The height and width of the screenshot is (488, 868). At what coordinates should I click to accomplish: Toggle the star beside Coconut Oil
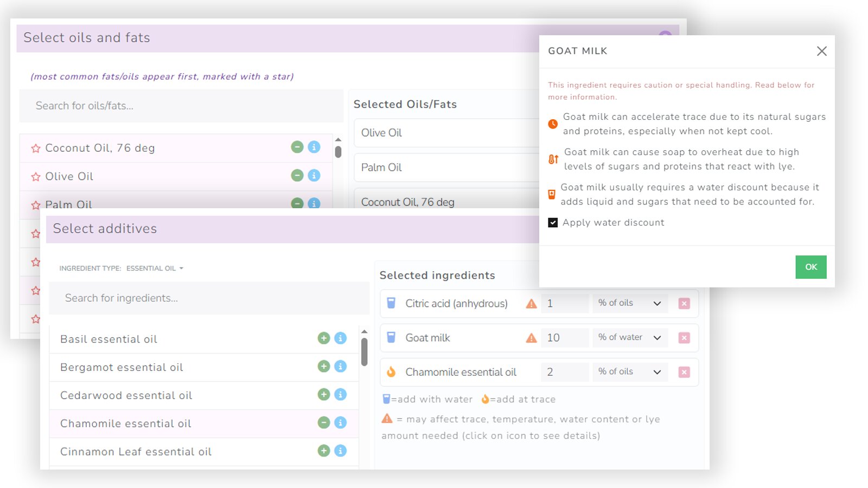click(x=36, y=149)
